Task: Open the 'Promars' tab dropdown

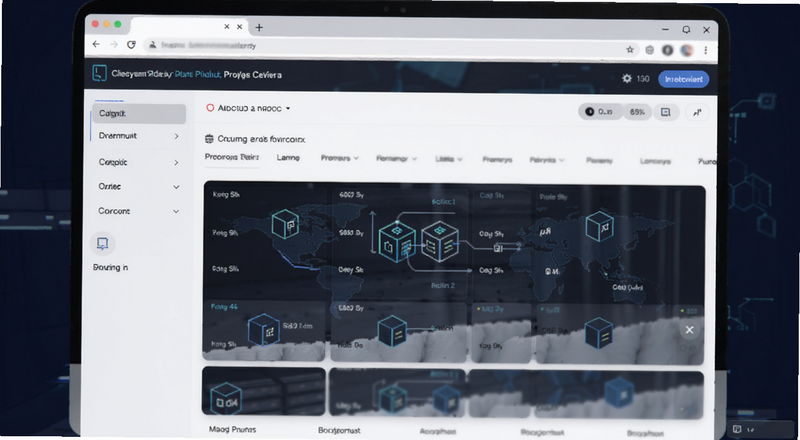Action: click(x=340, y=158)
